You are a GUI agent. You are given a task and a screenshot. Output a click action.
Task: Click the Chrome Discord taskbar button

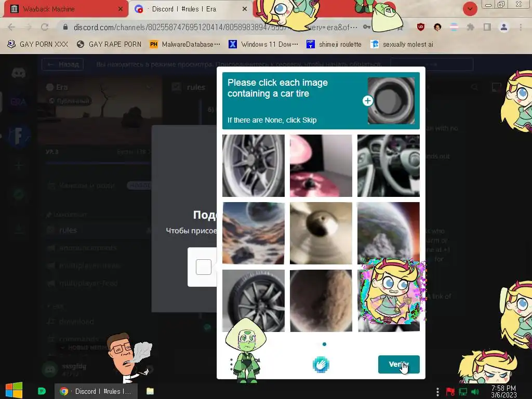coord(96,391)
